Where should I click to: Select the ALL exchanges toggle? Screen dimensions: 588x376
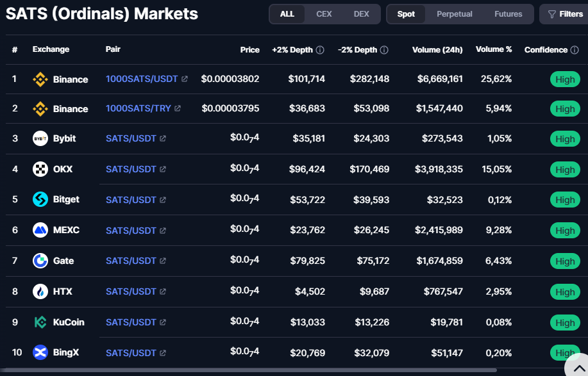pos(287,14)
